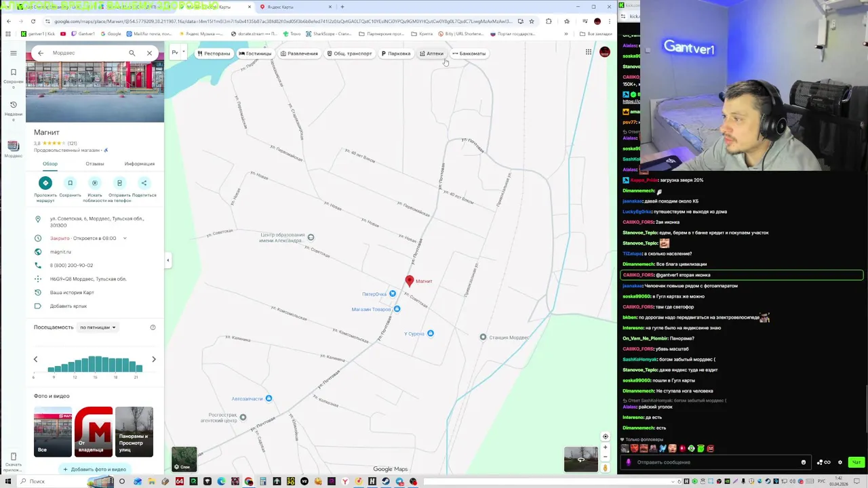The height and width of the screenshot is (488, 868).
Task: Click the Google account avatar
Action: (x=605, y=52)
